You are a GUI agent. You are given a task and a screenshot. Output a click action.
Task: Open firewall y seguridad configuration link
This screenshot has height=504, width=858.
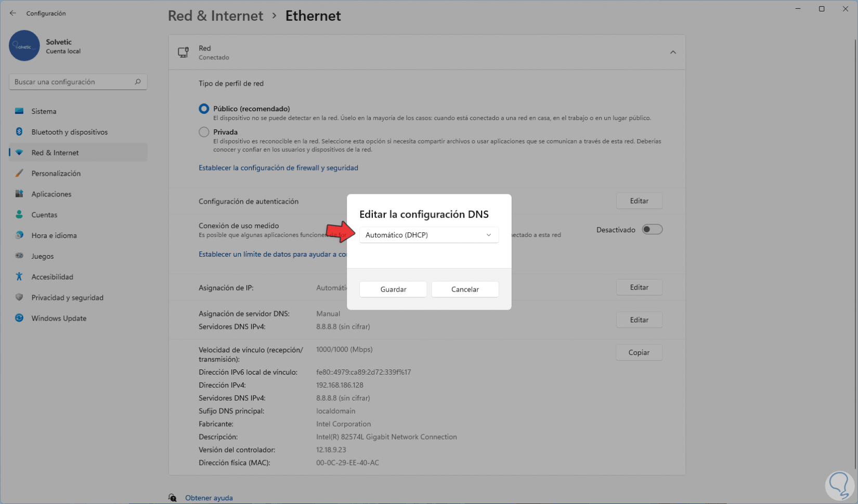278,168
